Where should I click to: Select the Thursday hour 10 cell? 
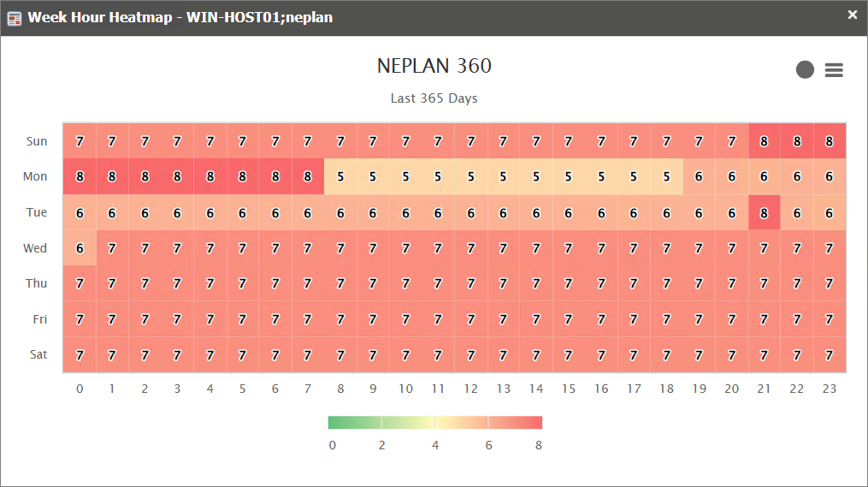405,283
